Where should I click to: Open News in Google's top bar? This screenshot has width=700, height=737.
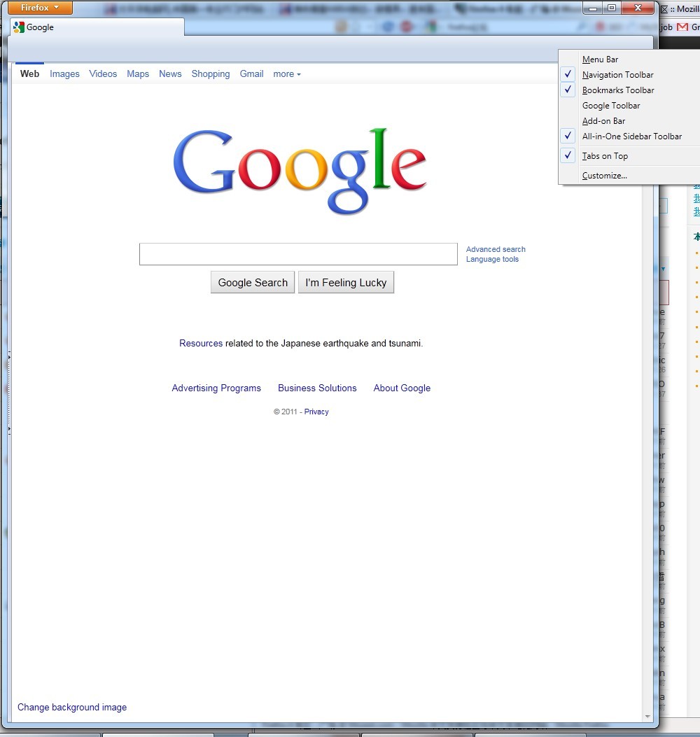(x=170, y=73)
